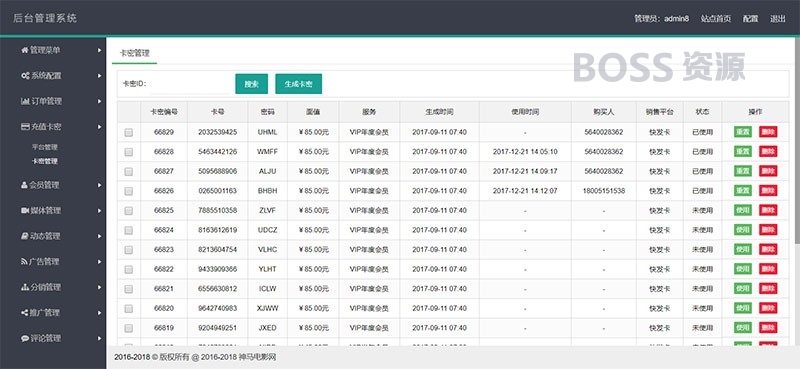Click 删除 for card 66829
Screen dimensions: 800x369
pyautogui.click(x=768, y=132)
